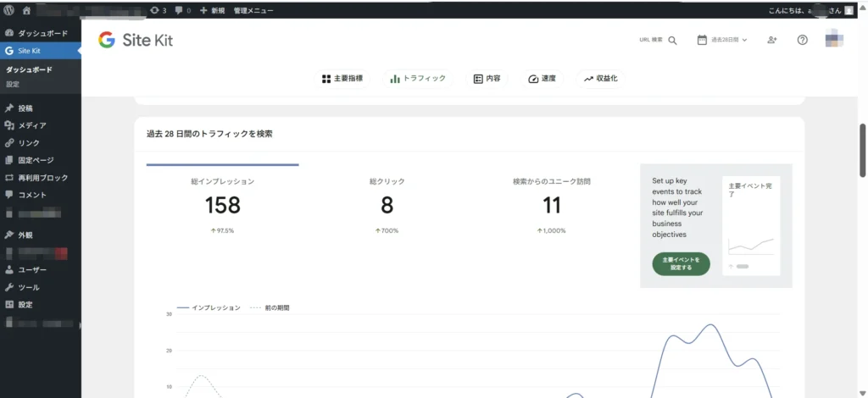Click the chain icon beside リンク
The height and width of the screenshot is (398, 868).
click(8, 142)
